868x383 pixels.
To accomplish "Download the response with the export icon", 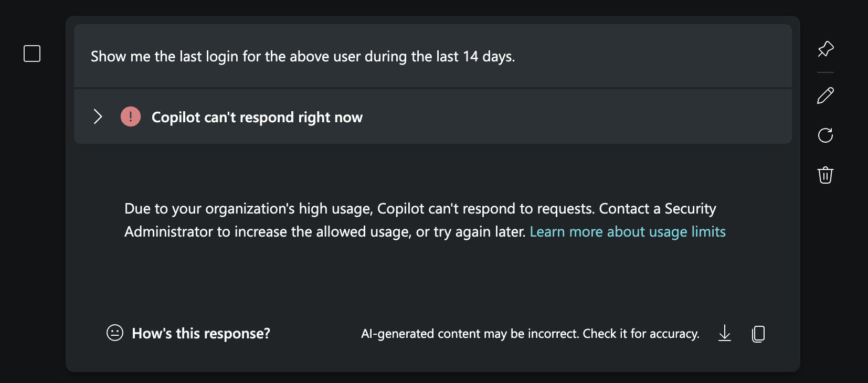I will coord(724,334).
